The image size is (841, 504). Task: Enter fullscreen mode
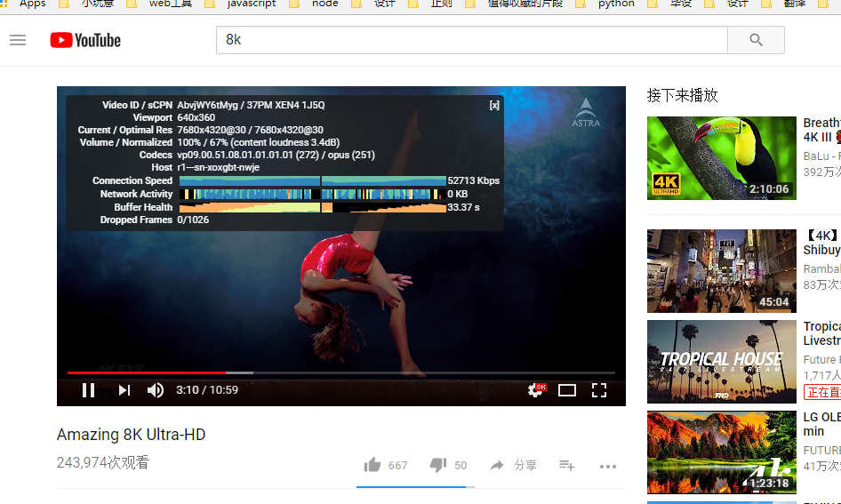tap(599, 390)
